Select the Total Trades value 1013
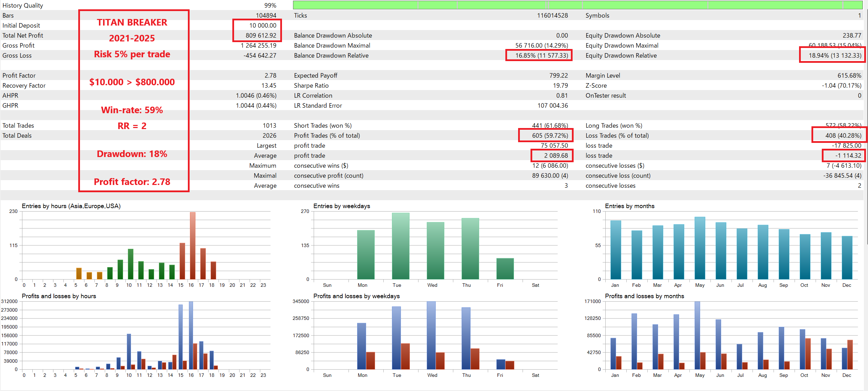 click(x=269, y=126)
